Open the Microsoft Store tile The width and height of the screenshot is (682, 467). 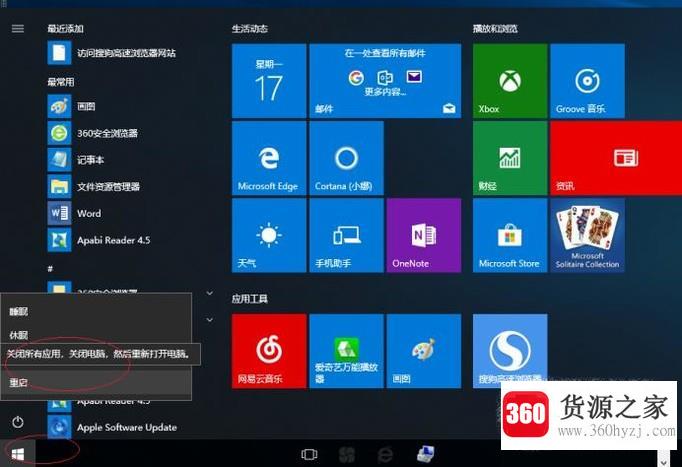point(510,235)
